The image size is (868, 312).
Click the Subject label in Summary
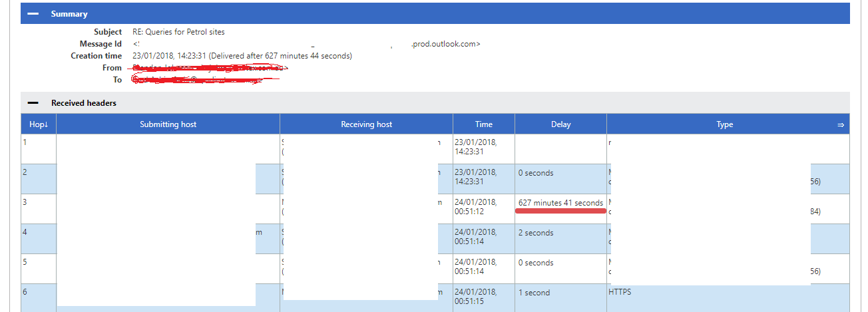[108, 32]
